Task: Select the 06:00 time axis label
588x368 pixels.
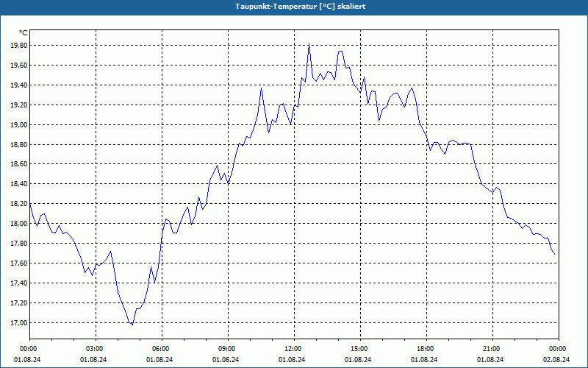Action: 160,349
